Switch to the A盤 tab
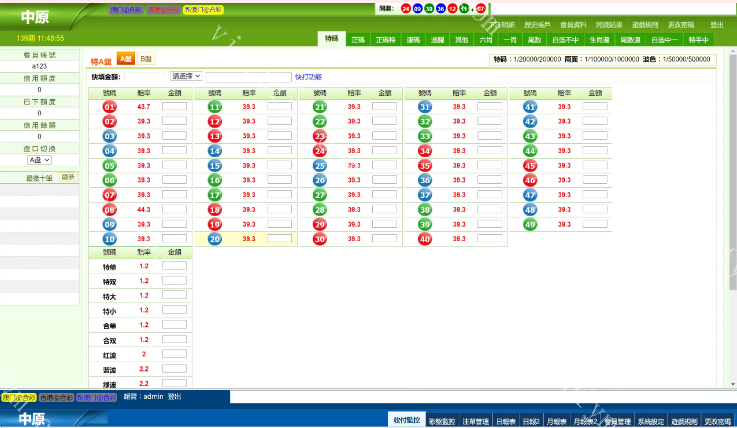737x428 pixels. pos(125,59)
